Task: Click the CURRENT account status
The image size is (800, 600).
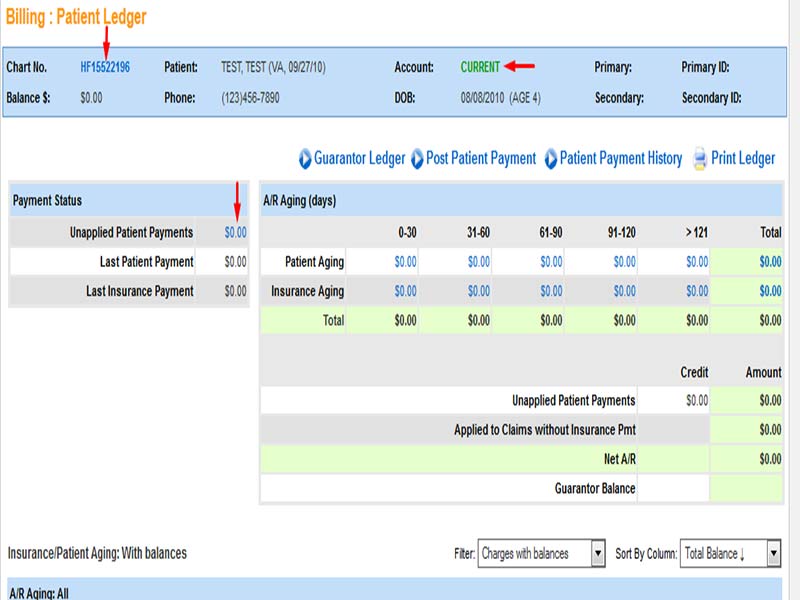Action: (x=480, y=67)
